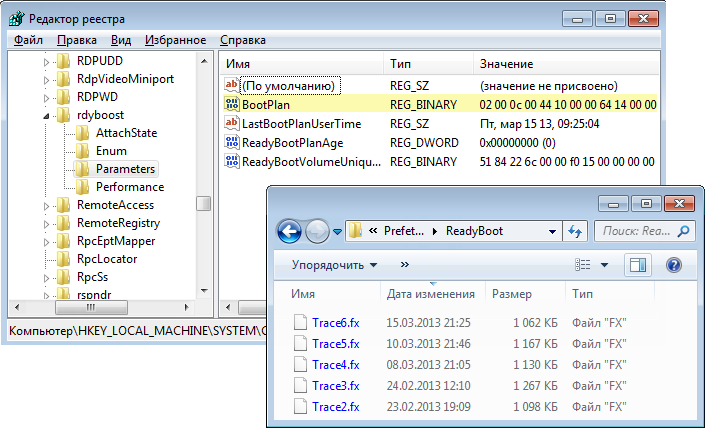705x428 pixels.
Task: Sort by Дата изменения column
Action: click(433, 294)
